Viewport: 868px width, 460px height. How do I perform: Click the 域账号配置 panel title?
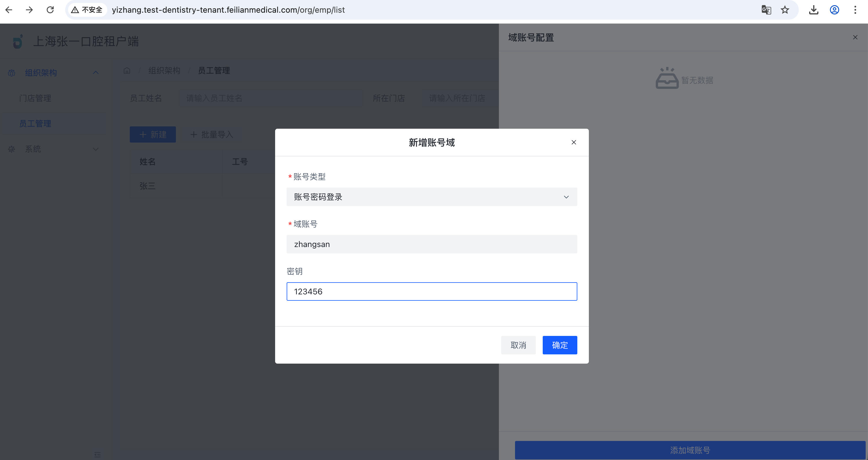[x=531, y=38]
